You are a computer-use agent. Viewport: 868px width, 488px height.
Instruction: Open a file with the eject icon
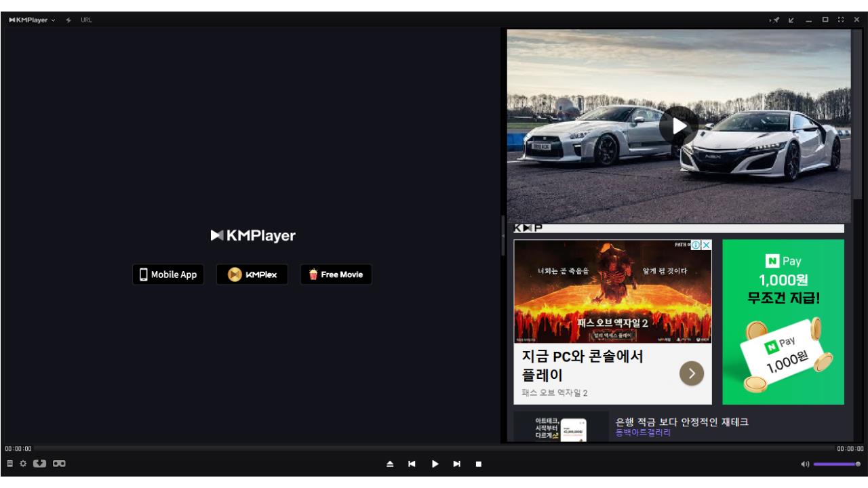click(x=389, y=465)
